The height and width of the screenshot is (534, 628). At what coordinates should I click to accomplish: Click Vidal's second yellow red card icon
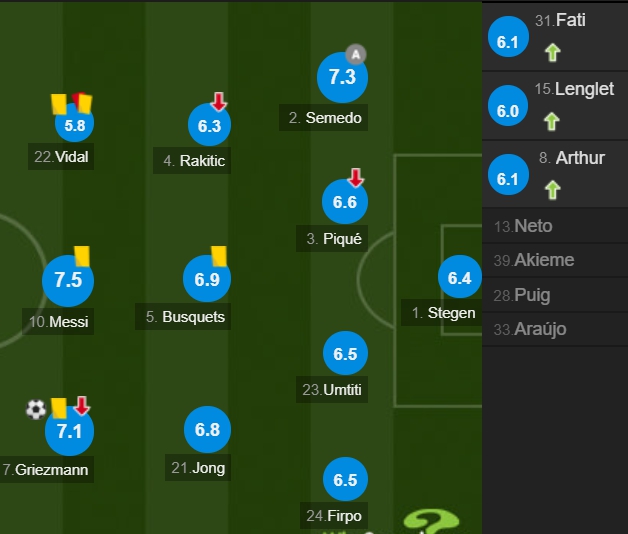click(x=83, y=103)
